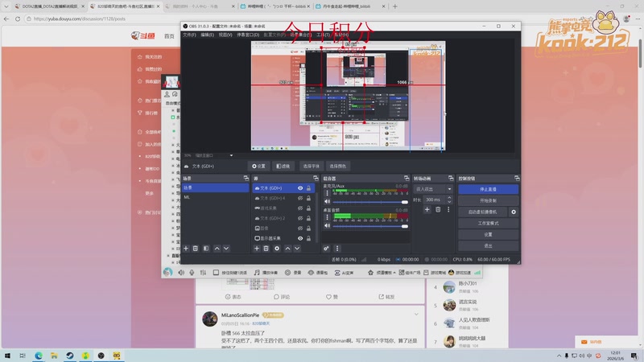Open browser tab list chevron

(x=6, y=6)
